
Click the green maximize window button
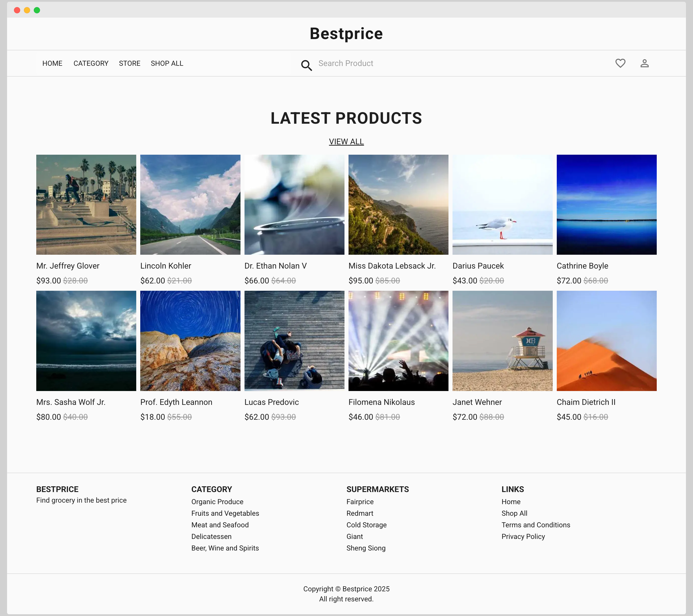pos(37,10)
